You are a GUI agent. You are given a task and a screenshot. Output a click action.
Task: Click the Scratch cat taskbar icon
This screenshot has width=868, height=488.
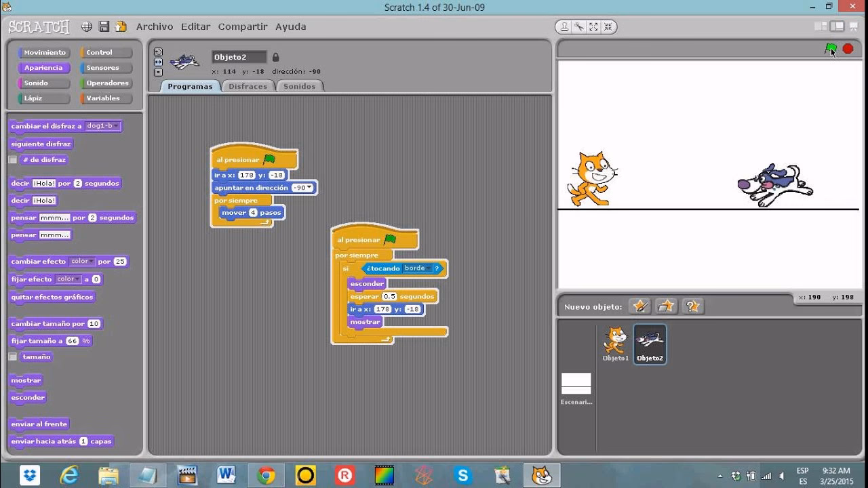click(x=542, y=475)
